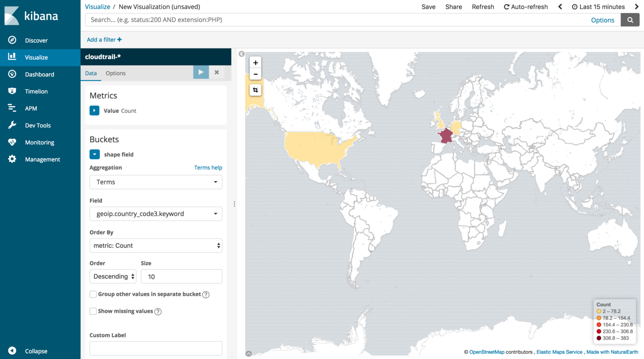This screenshot has width=644, height=359.
Task: Check the Show missing values box
Action: coord(93,311)
